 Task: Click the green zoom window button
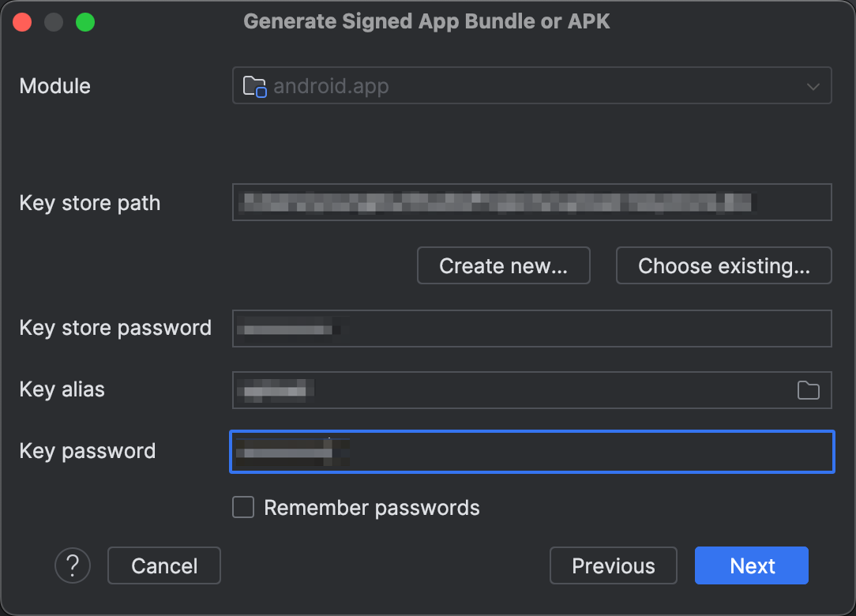click(85, 22)
